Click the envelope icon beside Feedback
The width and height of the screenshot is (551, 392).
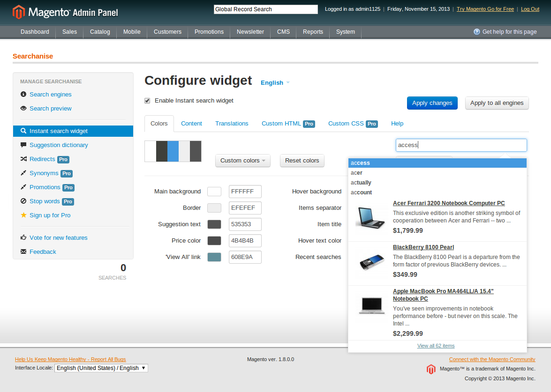coord(23,251)
